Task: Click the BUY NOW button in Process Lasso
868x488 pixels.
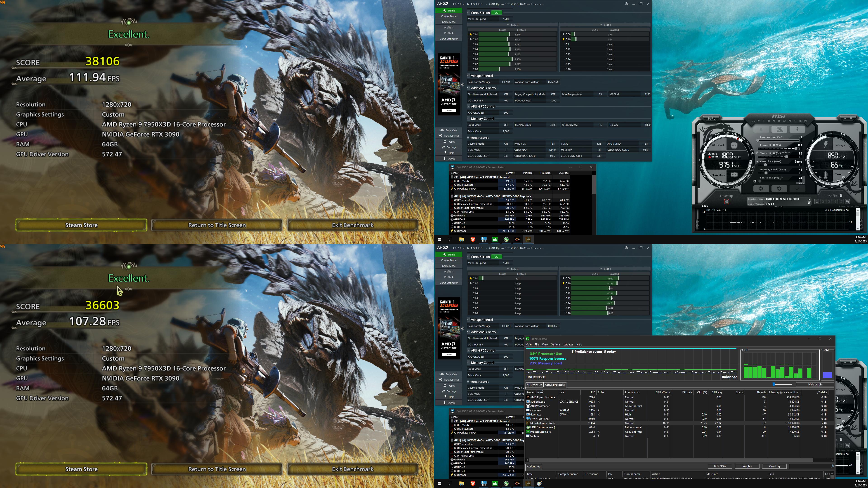Action: coord(720,467)
